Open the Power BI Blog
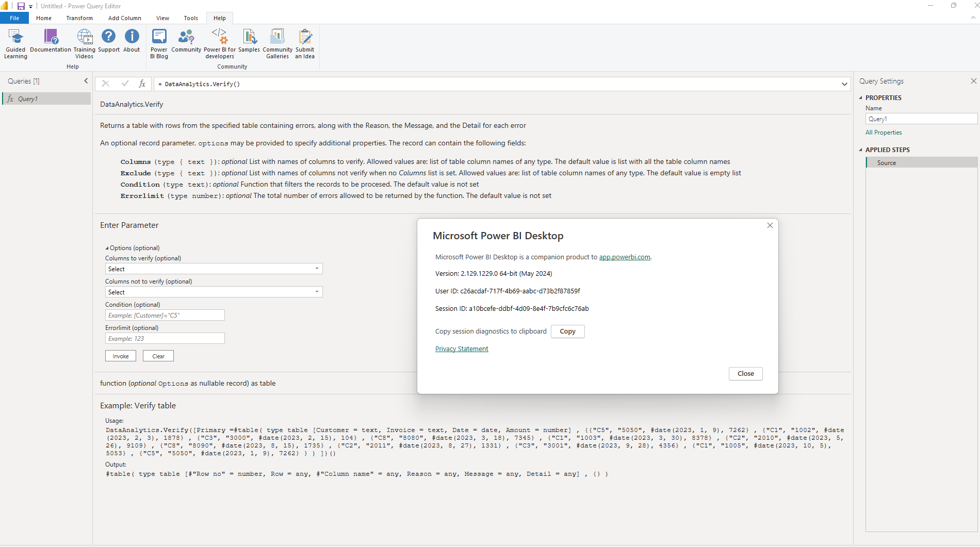 (x=159, y=44)
